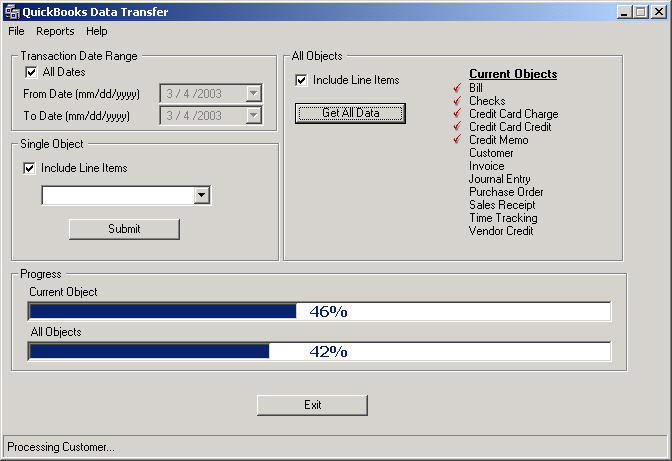Click the Credit Memo list entry
Screen dimensions: 672x461
click(x=498, y=140)
